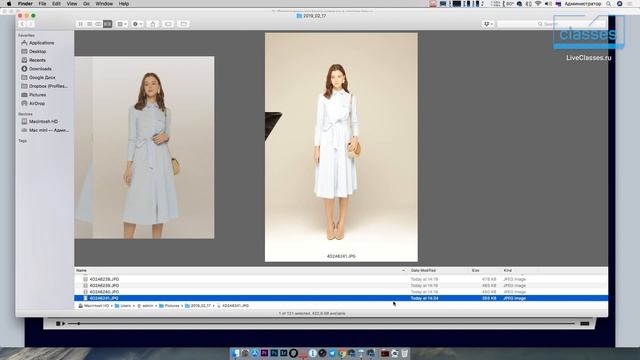Open Spotlight search in the menu bar
Image resolution: width=640 pixels, height=360 pixels.
coord(609,4)
